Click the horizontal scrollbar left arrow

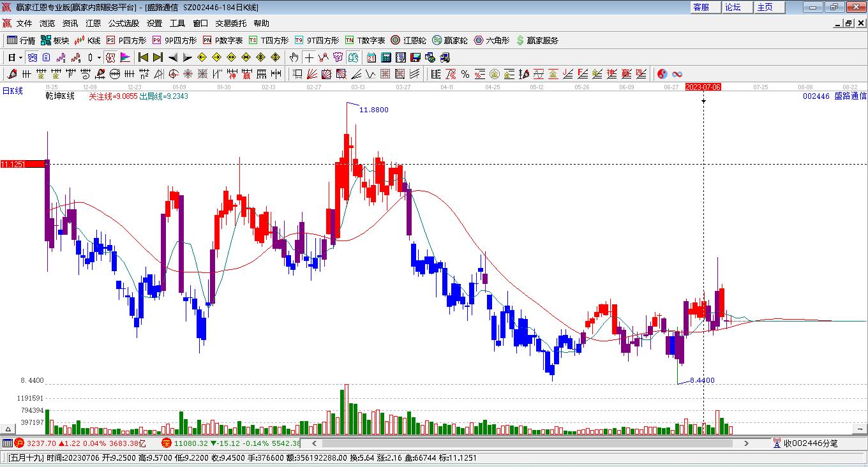click(x=313, y=443)
